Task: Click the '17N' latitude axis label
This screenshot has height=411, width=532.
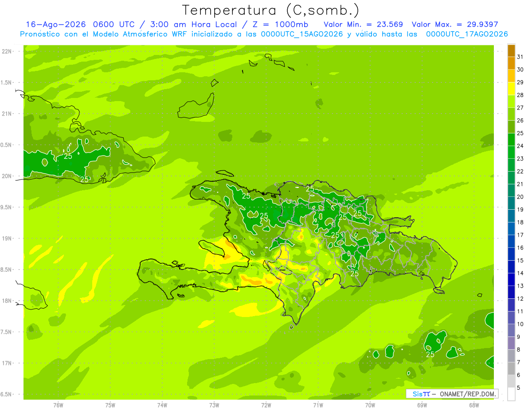Action: coord(7,363)
